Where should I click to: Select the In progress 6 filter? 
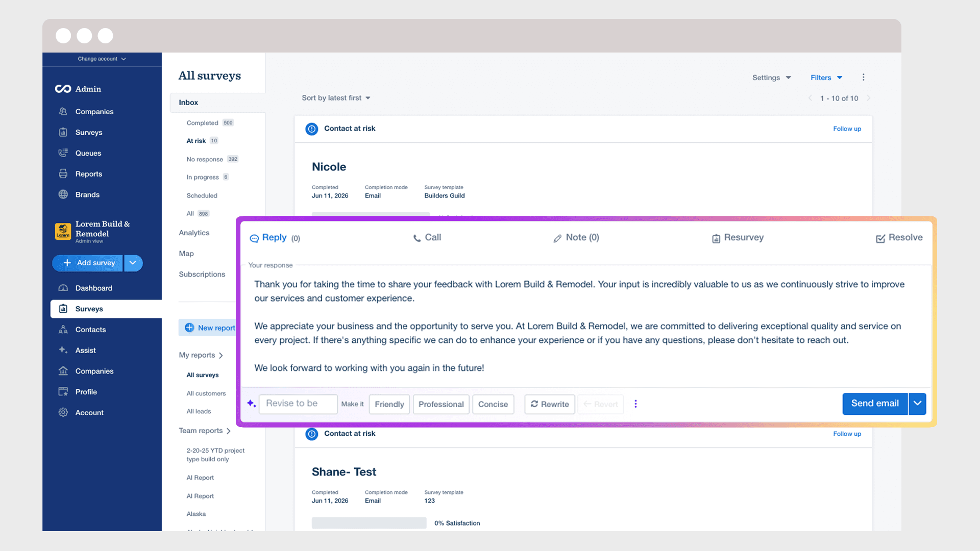207,177
